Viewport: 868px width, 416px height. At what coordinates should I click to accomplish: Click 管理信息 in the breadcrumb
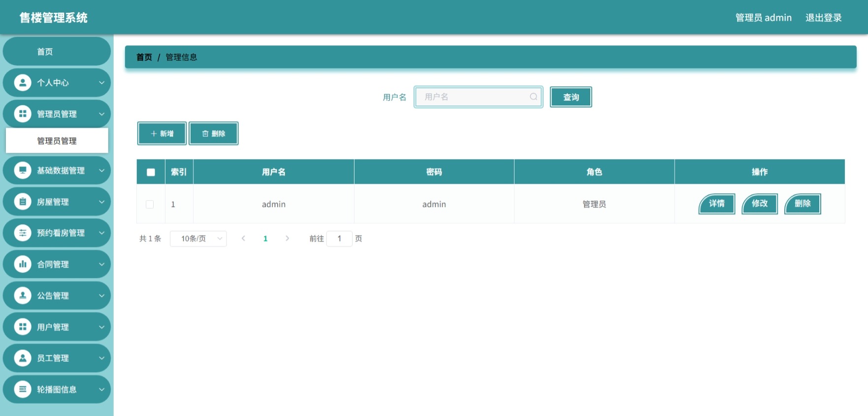pos(181,57)
